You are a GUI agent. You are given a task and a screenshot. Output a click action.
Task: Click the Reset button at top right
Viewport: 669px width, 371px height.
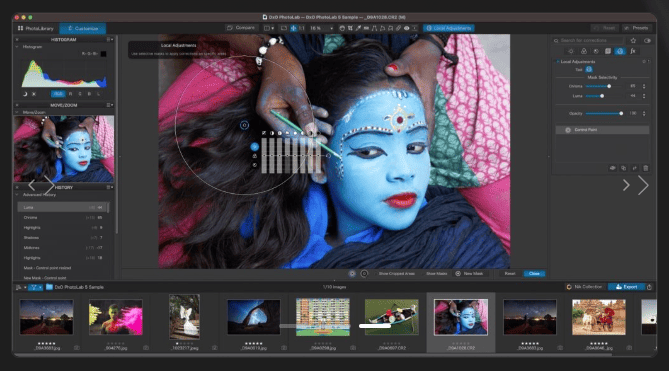[x=605, y=28]
